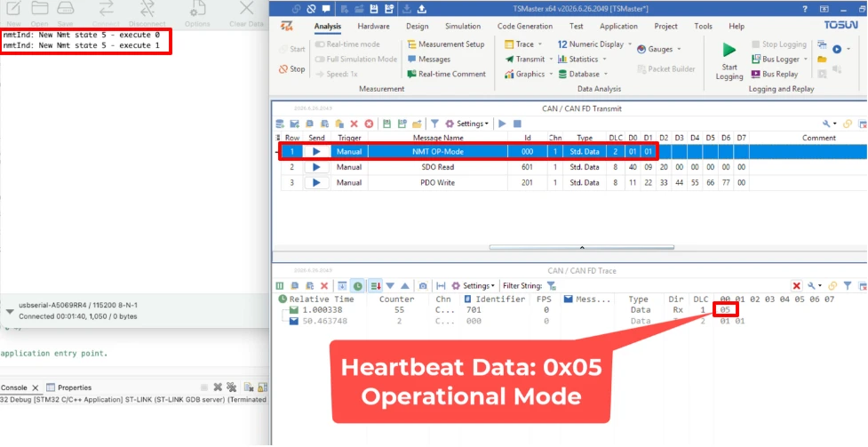Screen dimensions: 868x447
Task: Open the Simulation ribbon tab
Action: [463, 26]
